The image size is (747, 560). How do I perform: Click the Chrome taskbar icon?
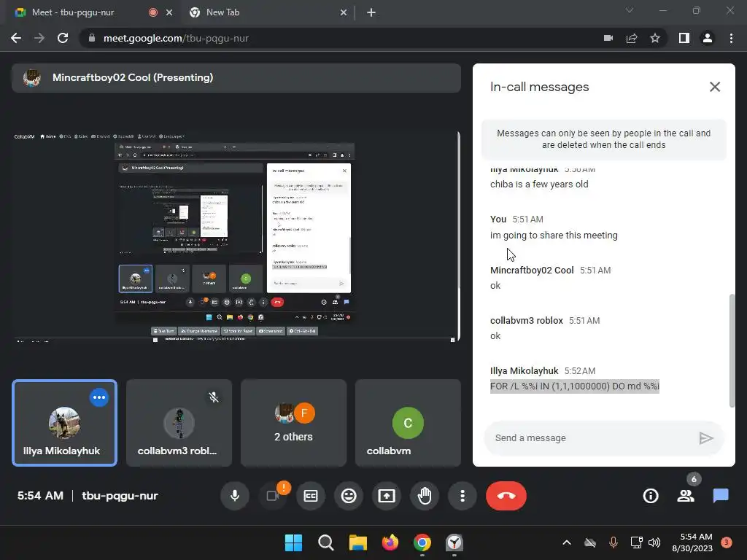tap(422, 542)
